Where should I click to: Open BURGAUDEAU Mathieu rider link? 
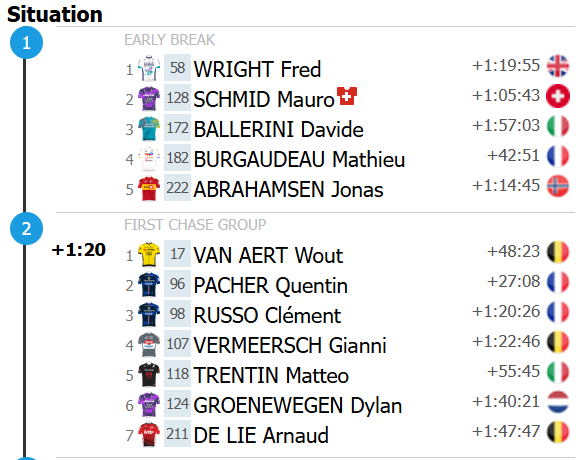[x=299, y=160]
